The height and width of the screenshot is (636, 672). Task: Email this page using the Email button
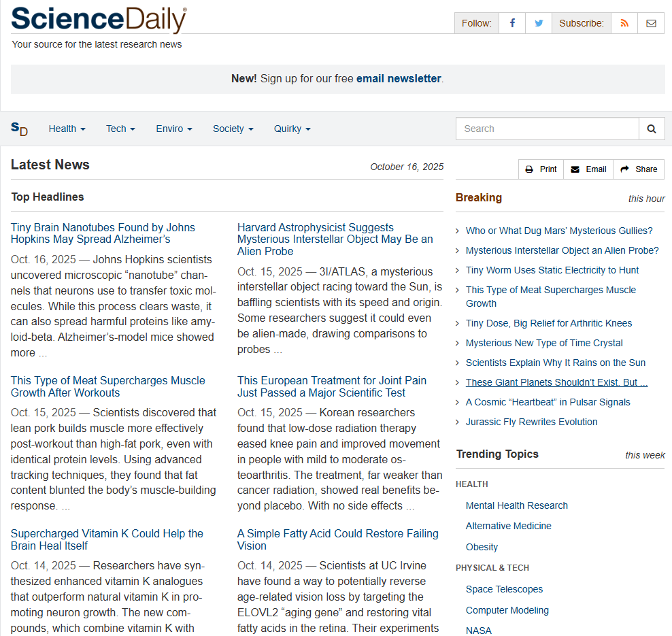point(588,169)
